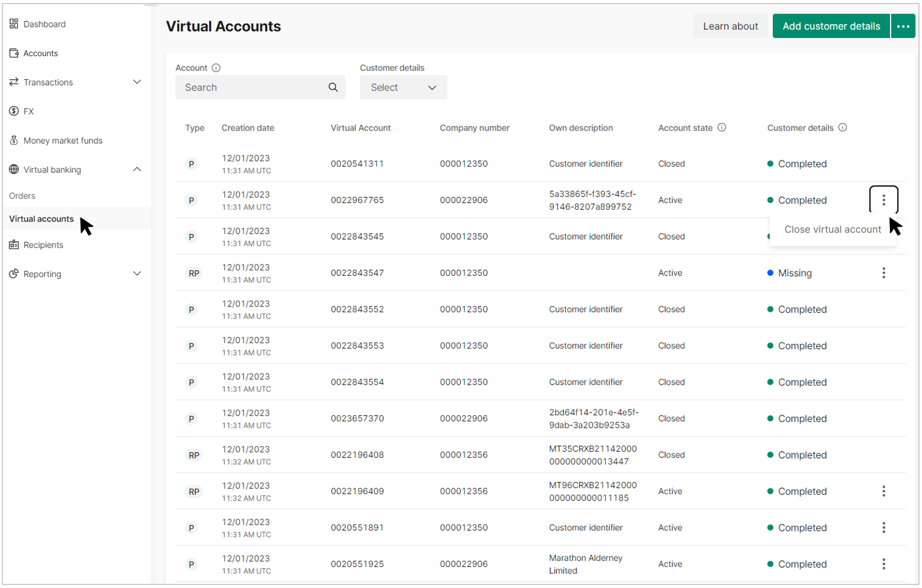Choose Close virtual account option
922x588 pixels.
[x=832, y=230]
